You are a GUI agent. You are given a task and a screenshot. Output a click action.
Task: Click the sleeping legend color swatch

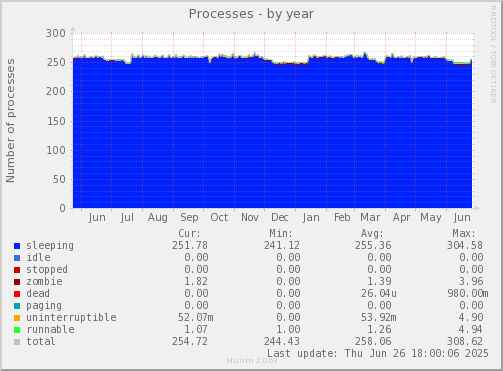17,246
